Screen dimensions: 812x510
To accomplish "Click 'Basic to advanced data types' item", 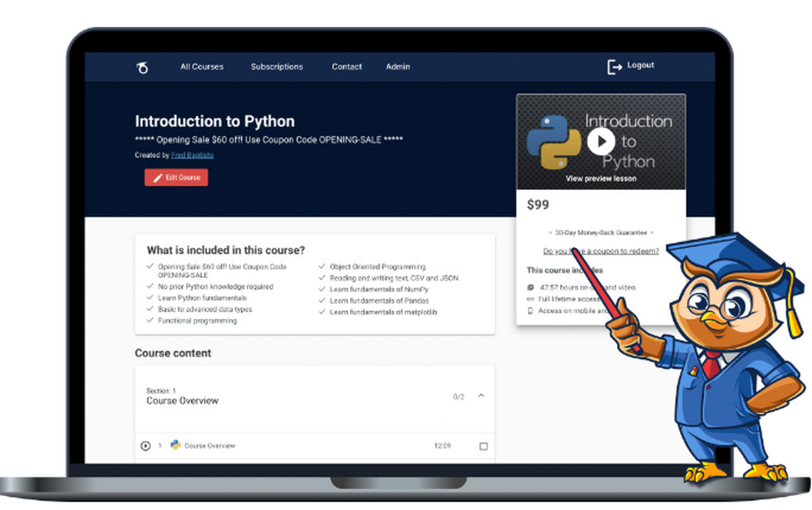I will pyautogui.click(x=205, y=309).
